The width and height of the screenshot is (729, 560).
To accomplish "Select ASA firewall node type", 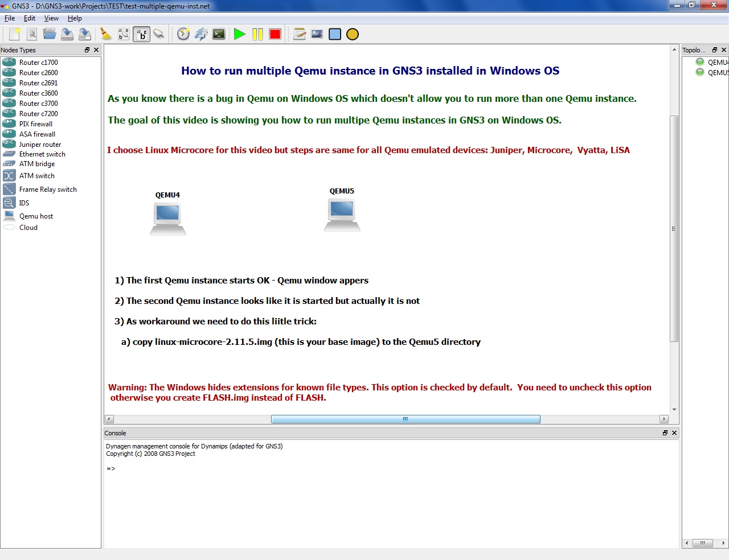I will coord(38,134).
